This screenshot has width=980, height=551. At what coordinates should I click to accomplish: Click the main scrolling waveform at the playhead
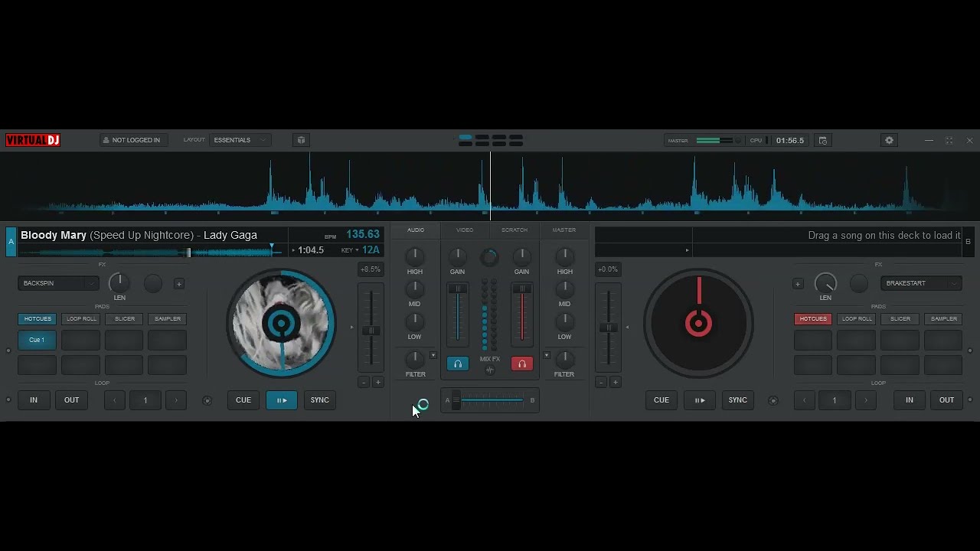[x=491, y=186]
